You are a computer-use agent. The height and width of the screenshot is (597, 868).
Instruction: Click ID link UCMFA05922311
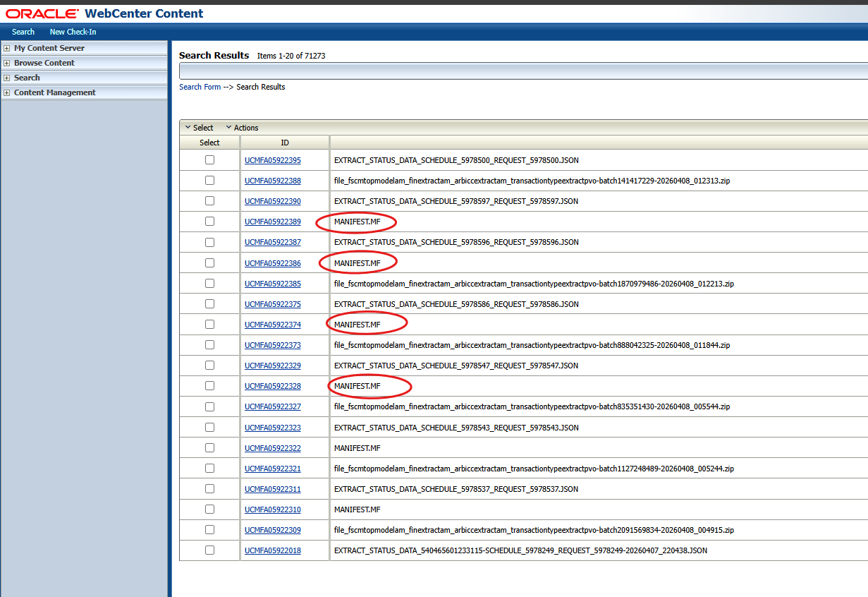click(273, 489)
